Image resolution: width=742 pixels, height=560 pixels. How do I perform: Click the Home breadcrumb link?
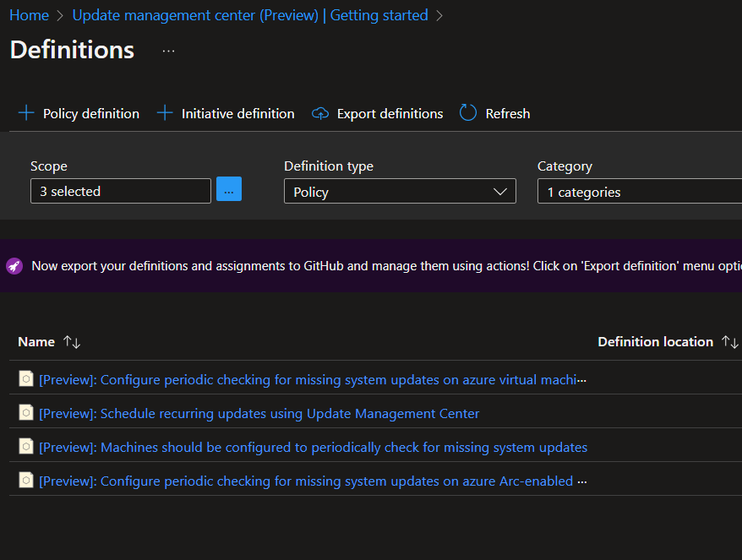pos(29,15)
